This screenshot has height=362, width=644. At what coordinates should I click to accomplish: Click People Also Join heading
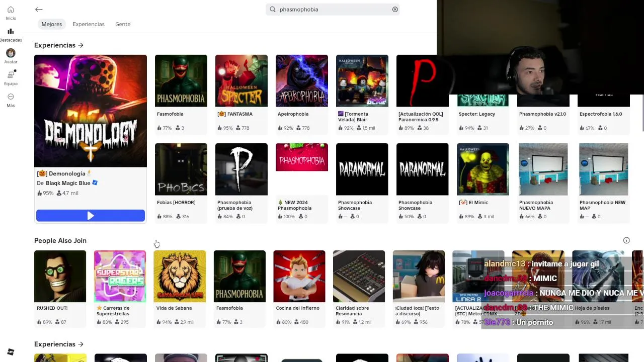[x=60, y=240]
